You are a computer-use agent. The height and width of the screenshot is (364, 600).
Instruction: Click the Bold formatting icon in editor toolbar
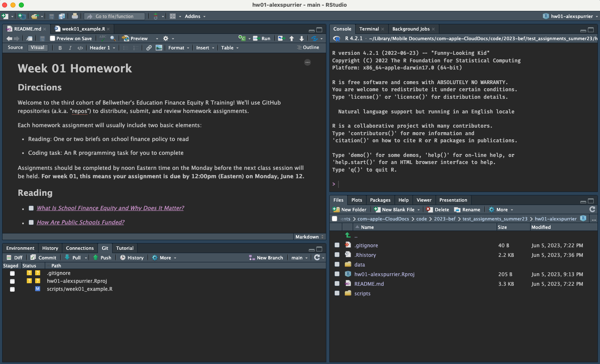point(60,48)
